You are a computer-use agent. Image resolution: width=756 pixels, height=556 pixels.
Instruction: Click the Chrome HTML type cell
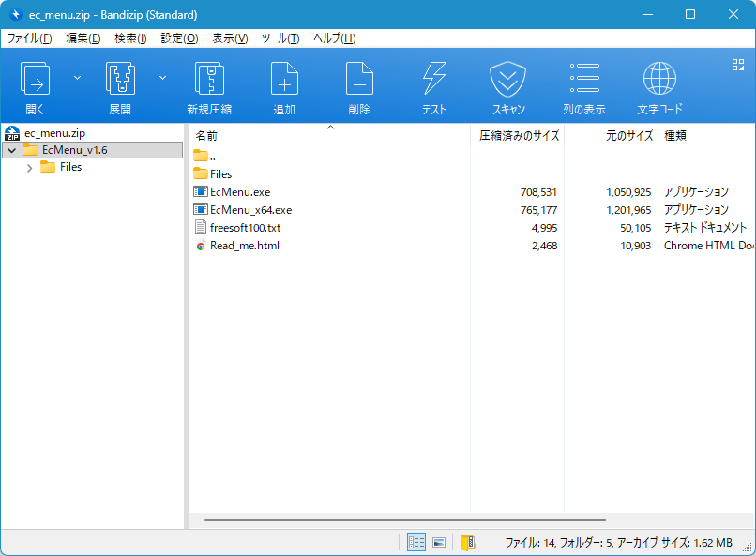click(709, 246)
